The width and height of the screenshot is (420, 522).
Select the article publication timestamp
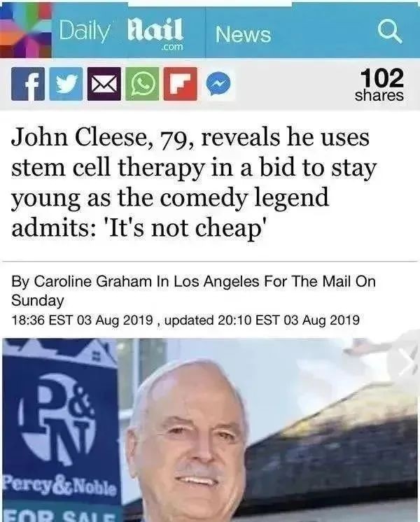click(x=83, y=320)
